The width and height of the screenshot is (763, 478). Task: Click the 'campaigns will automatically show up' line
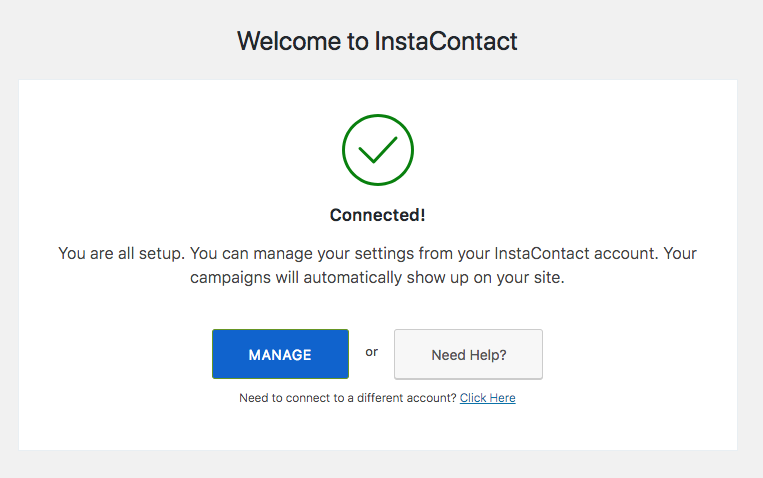pos(377,277)
